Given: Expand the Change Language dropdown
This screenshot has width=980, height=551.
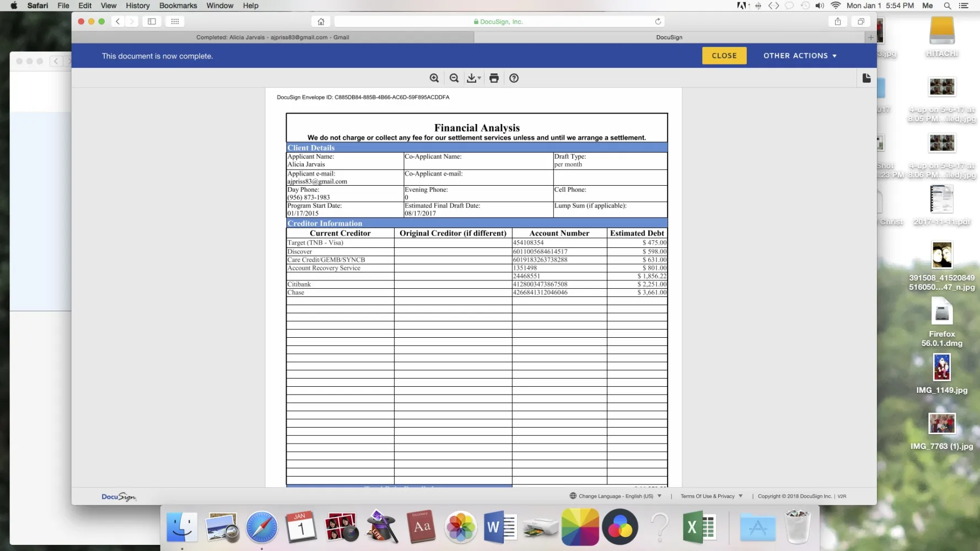Looking at the screenshot, I should pyautogui.click(x=616, y=496).
